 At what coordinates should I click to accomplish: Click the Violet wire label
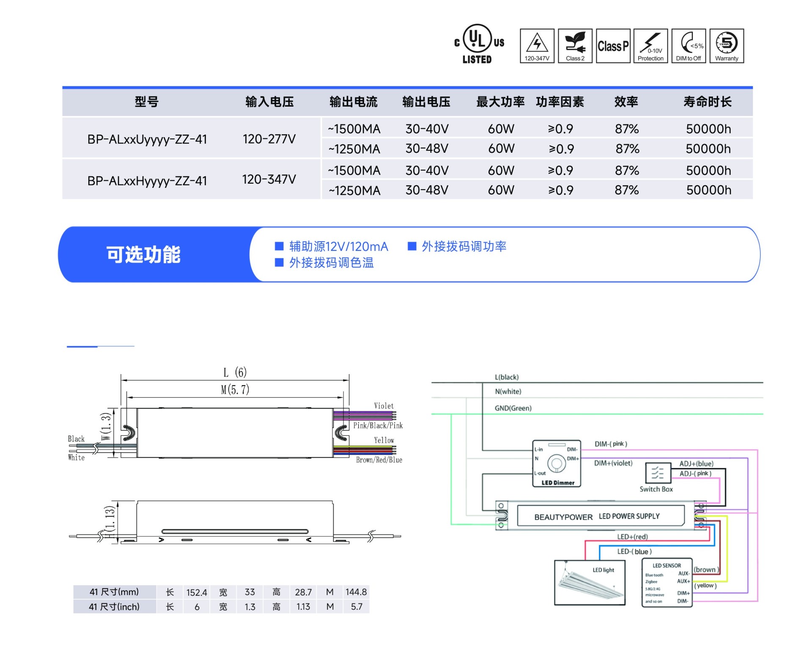[384, 406]
